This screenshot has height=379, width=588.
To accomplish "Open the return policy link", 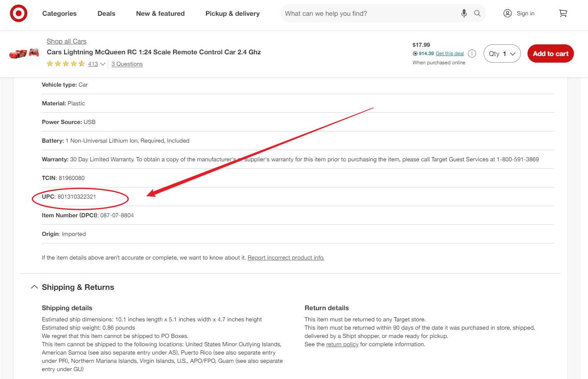I will [x=342, y=344].
